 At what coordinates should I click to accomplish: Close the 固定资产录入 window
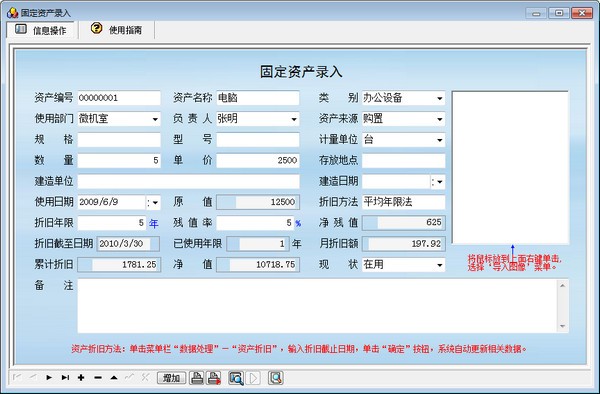pyautogui.click(x=582, y=13)
